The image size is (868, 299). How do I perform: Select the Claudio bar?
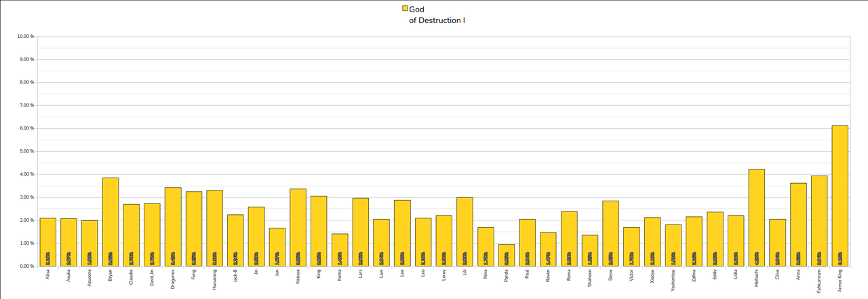[132, 235]
